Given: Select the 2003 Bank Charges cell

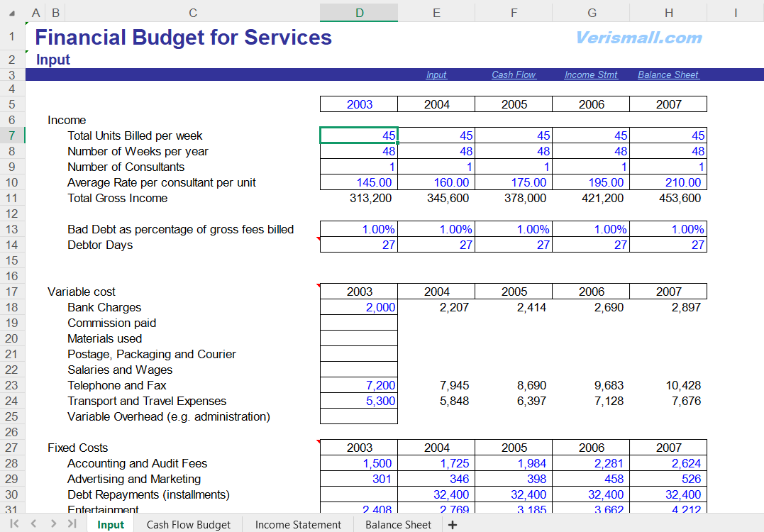Looking at the screenshot, I should coord(359,307).
